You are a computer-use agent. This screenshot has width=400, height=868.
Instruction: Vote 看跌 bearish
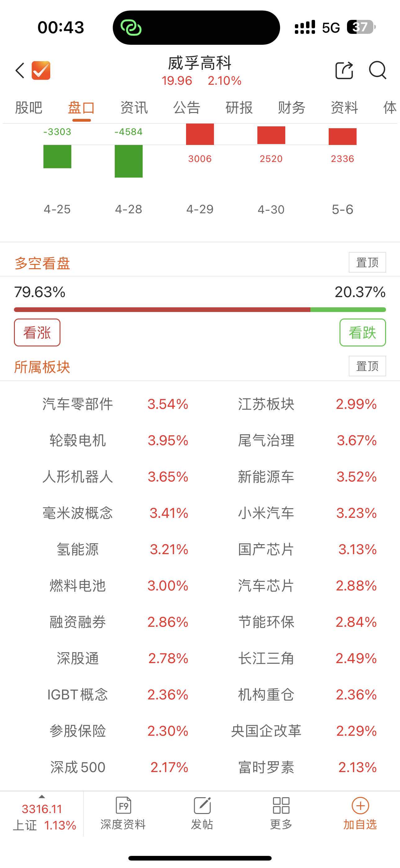point(362,332)
